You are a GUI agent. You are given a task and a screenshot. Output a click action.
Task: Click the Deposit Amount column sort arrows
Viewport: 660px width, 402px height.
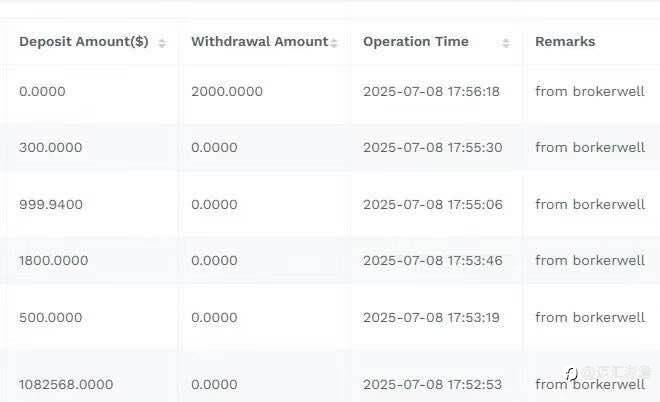coord(162,42)
